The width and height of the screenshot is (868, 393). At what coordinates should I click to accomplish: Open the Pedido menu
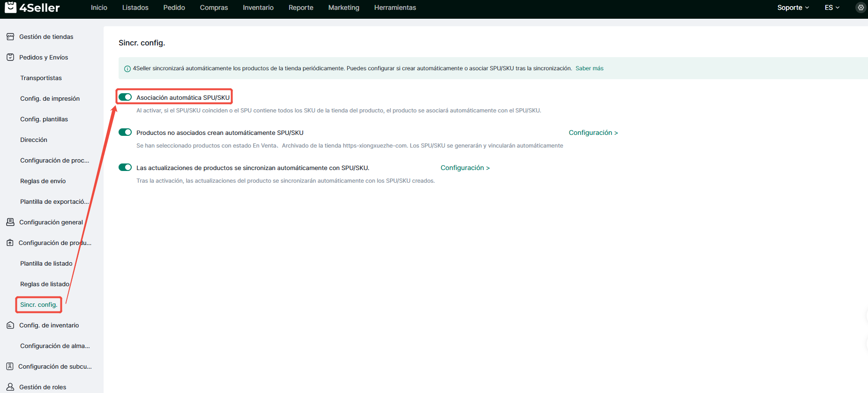pyautogui.click(x=174, y=7)
